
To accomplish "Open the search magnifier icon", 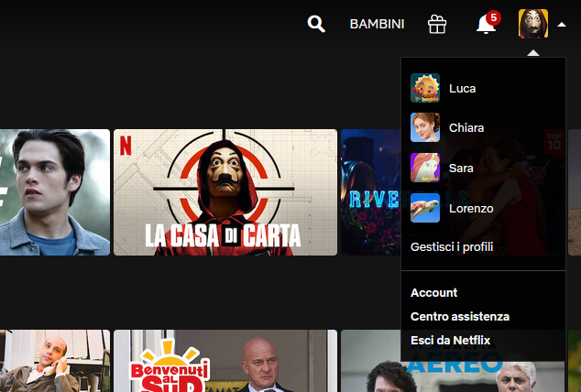I will (316, 24).
